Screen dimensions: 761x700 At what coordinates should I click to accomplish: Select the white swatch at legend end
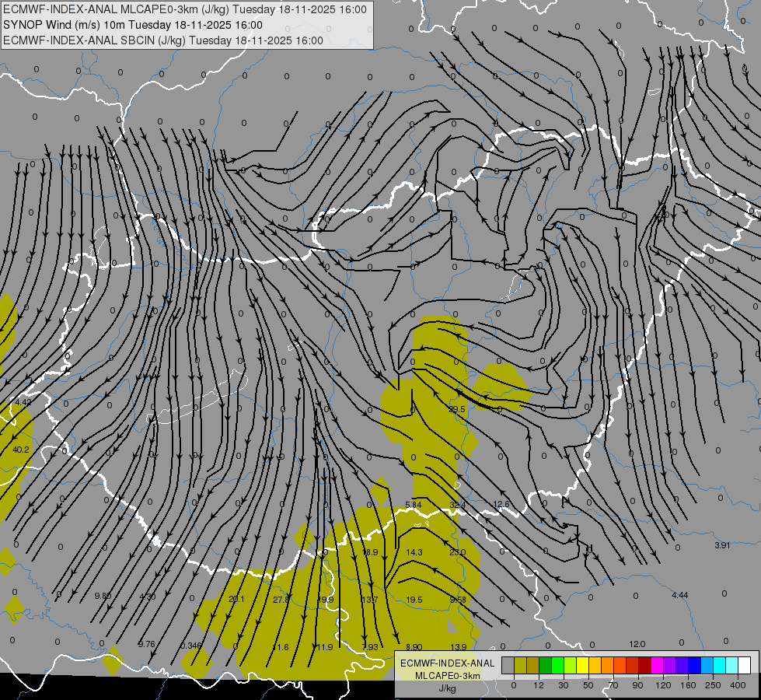(x=745, y=666)
